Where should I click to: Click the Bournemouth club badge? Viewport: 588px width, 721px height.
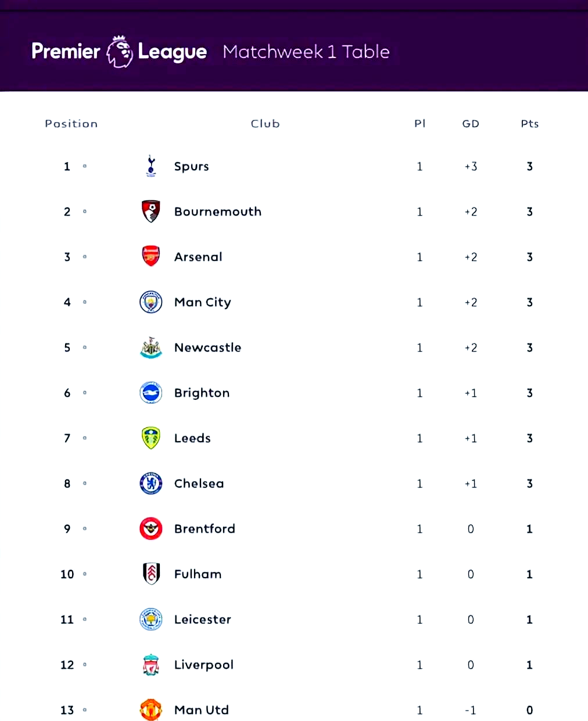pos(151,211)
